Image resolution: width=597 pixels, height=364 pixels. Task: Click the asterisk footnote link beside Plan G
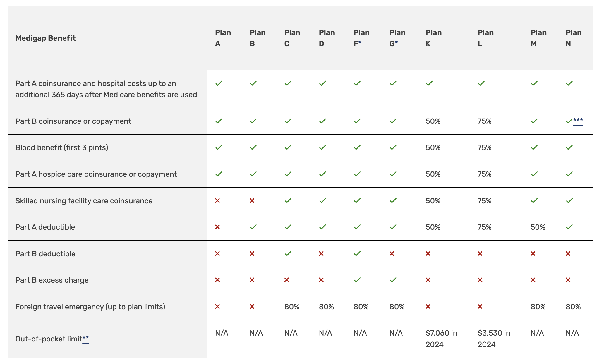click(x=396, y=44)
